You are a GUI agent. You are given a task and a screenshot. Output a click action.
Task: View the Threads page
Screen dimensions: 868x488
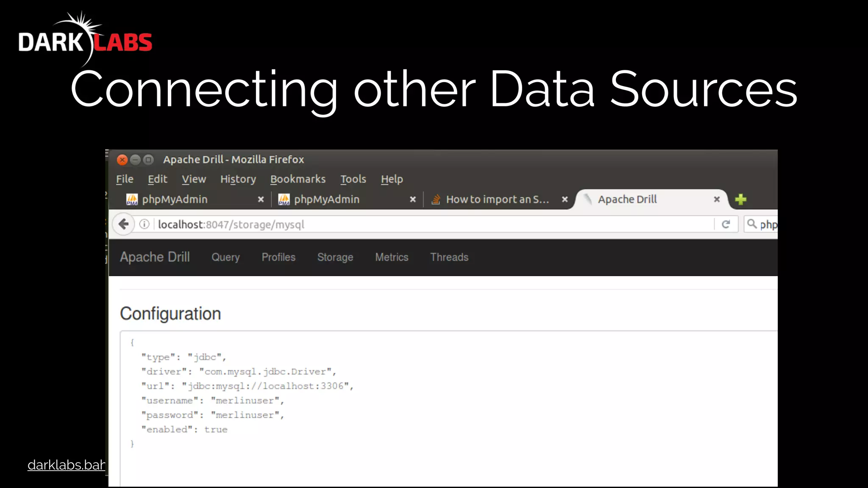(x=449, y=257)
